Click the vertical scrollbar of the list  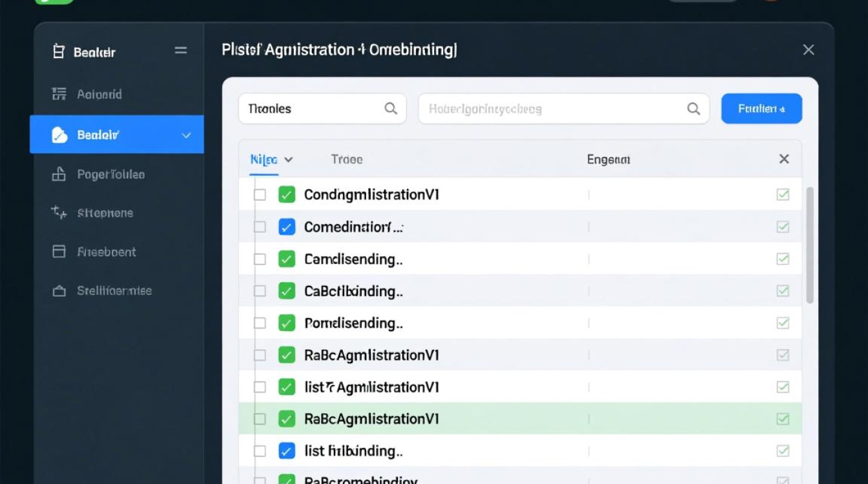pos(810,245)
